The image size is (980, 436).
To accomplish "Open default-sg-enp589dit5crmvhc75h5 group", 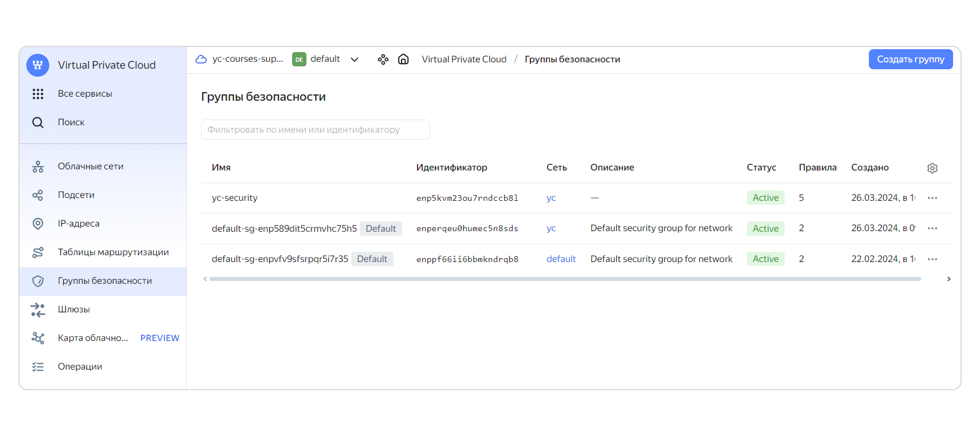I will (x=284, y=228).
